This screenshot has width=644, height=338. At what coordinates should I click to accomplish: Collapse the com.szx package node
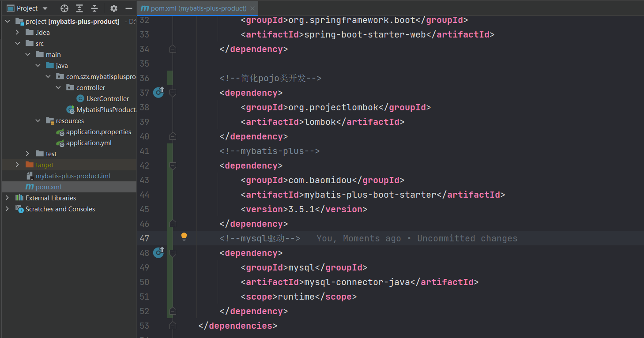[48, 76]
